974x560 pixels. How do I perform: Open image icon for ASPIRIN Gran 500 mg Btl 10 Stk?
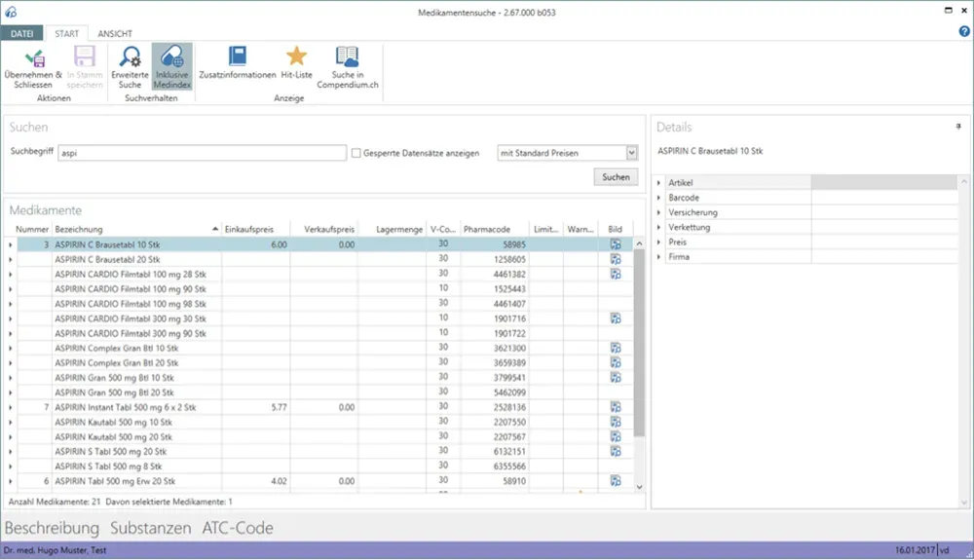pos(615,378)
